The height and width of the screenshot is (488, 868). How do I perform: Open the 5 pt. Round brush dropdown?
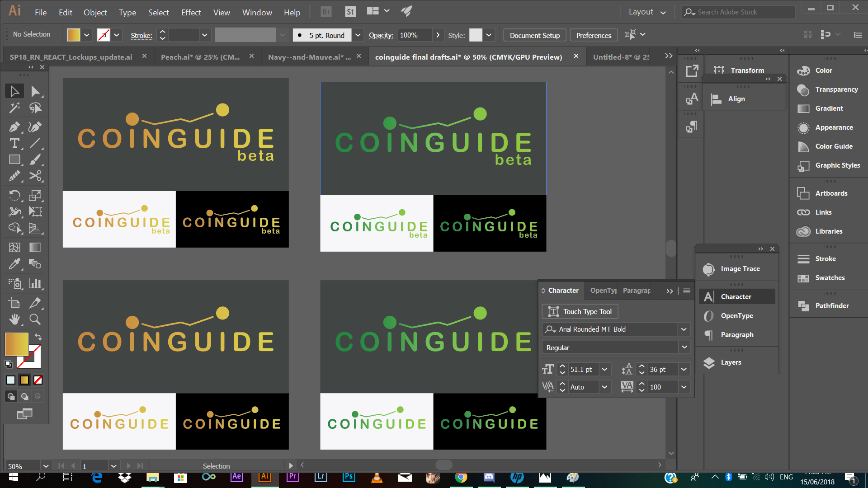pyautogui.click(x=358, y=35)
